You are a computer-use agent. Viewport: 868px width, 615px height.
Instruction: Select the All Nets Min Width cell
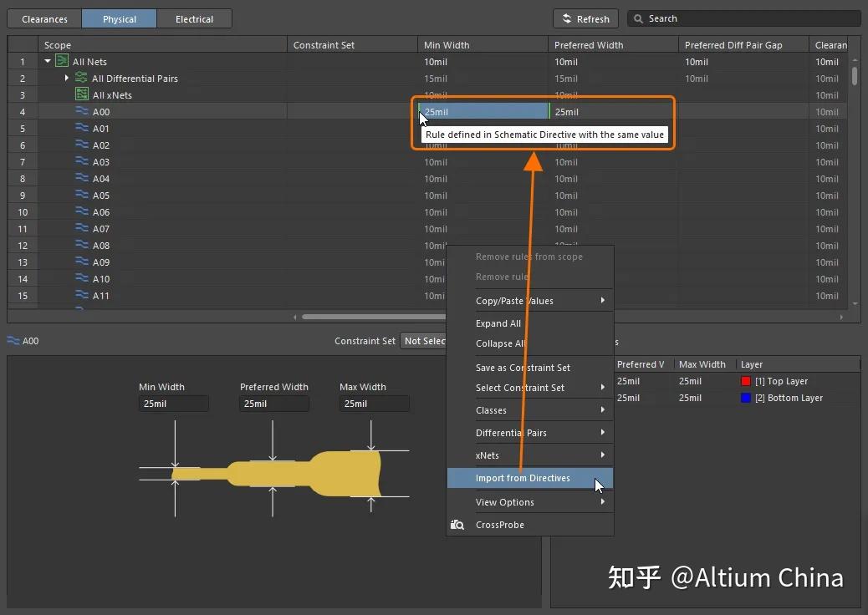(x=483, y=61)
